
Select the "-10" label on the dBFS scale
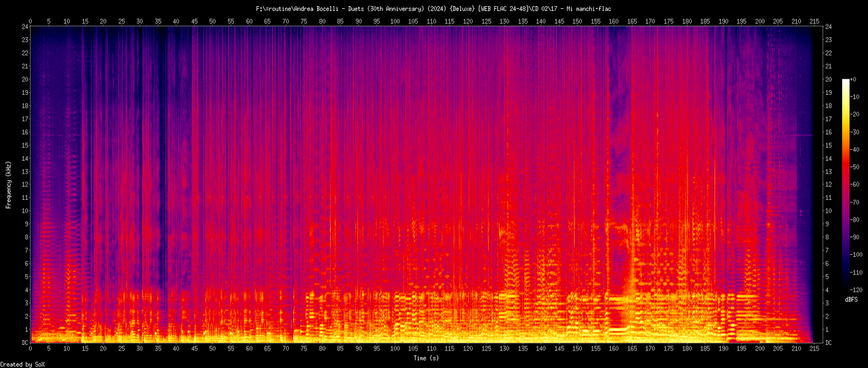click(x=856, y=97)
